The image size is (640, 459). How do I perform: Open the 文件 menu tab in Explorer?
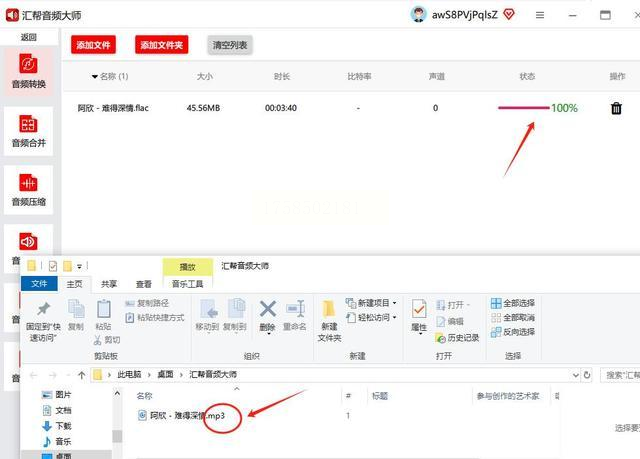tap(39, 284)
